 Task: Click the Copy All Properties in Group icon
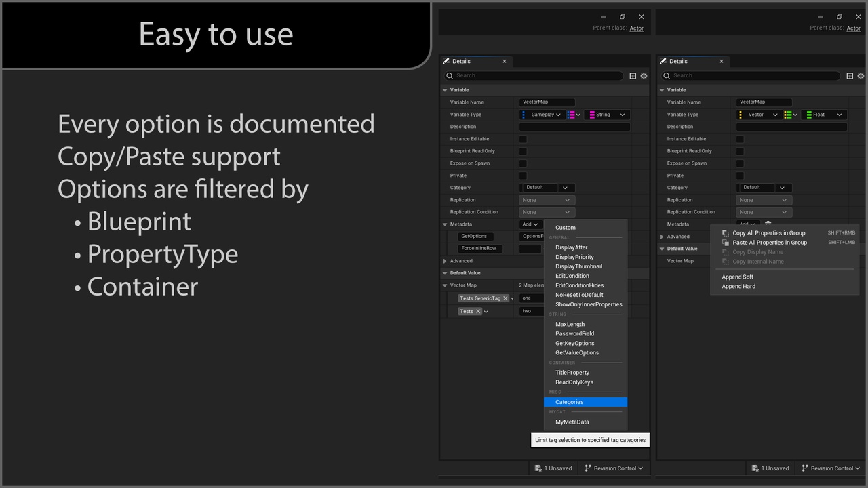click(x=726, y=232)
